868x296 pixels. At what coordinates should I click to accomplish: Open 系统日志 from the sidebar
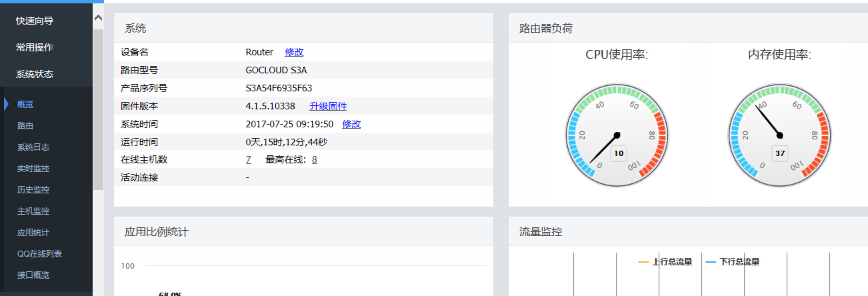coord(33,147)
